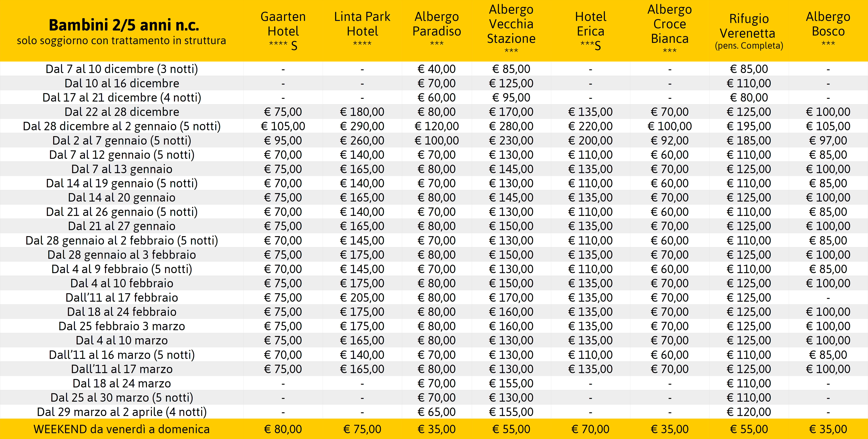Screen dimensions: 868x439
Task: Click Linta Park € 205,00 for 11-17 febbraio
Action: pyautogui.click(x=362, y=298)
